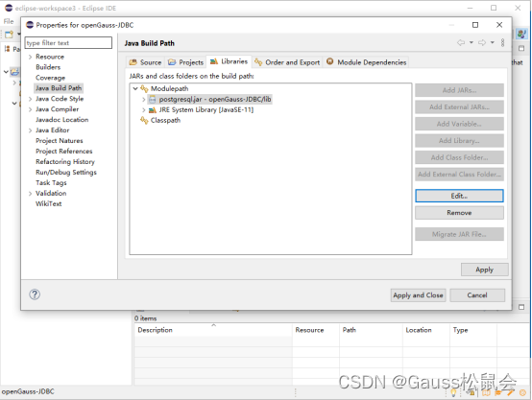The height and width of the screenshot is (400, 532).
Task: Select Run/Debug Settings item
Action: click(x=66, y=173)
